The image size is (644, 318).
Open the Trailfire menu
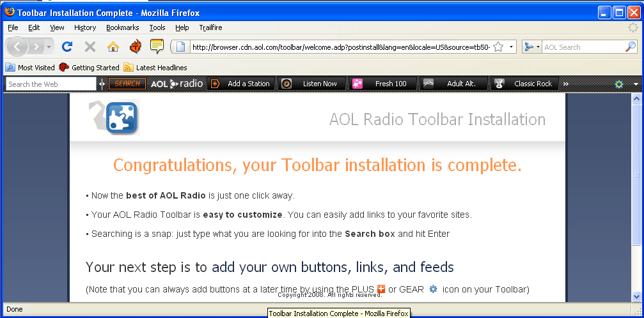[210, 27]
